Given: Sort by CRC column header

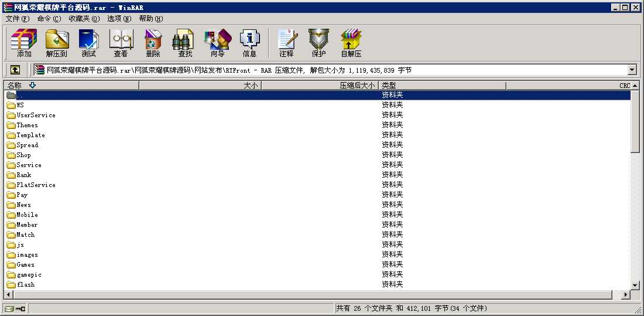Looking at the screenshot, I should pos(568,86).
